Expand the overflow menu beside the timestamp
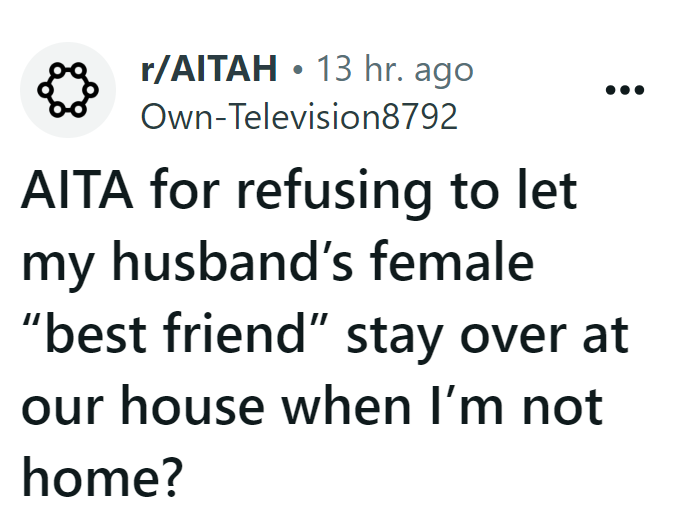The image size is (674, 522). [x=626, y=89]
